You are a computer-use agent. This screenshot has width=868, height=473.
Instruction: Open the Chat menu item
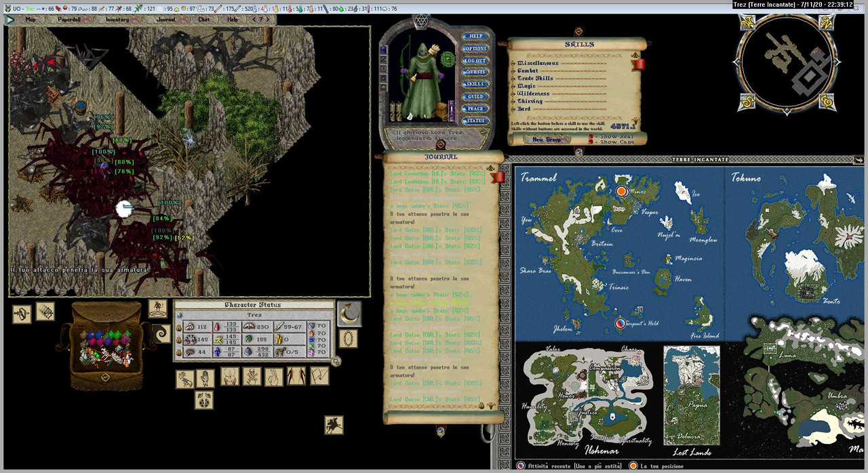[203, 20]
